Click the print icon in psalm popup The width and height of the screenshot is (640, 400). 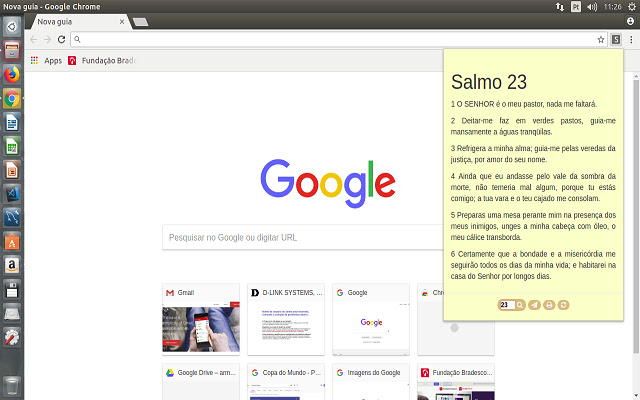pyautogui.click(x=549, y=305)
